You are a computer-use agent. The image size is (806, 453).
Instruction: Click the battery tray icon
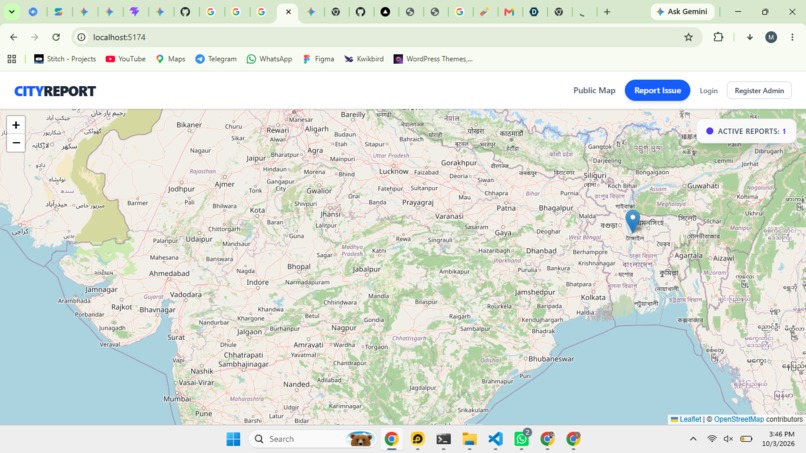(x=746, y=439)
